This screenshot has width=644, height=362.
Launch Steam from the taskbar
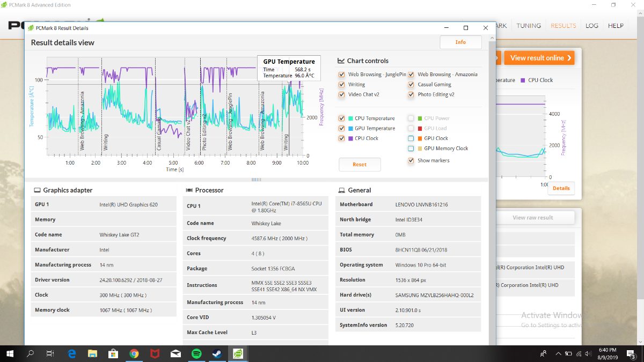[217, 353]
